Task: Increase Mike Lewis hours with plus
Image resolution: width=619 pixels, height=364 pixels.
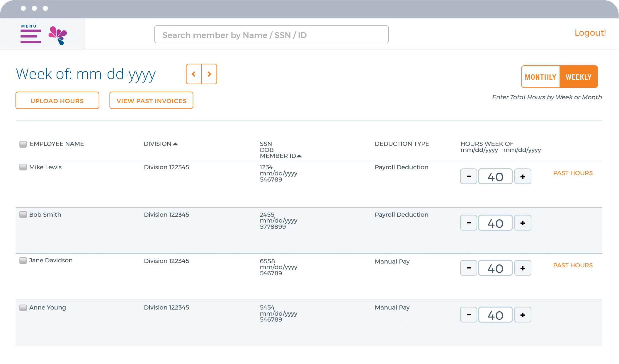Action: (523, 177)
